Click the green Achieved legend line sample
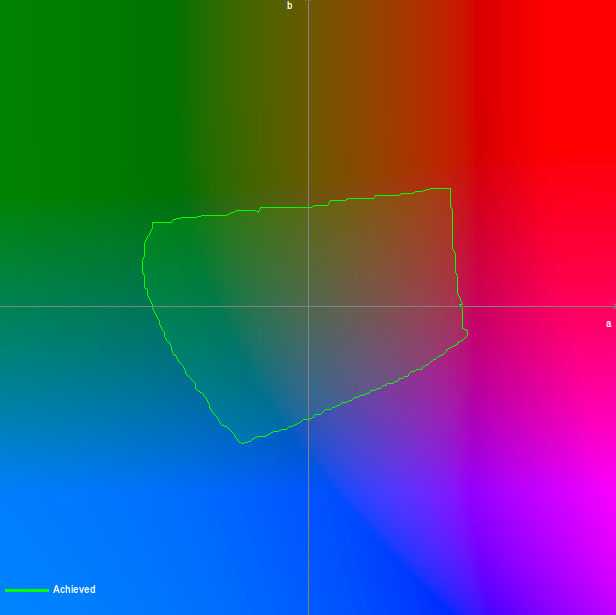 [x=27, y=590]
